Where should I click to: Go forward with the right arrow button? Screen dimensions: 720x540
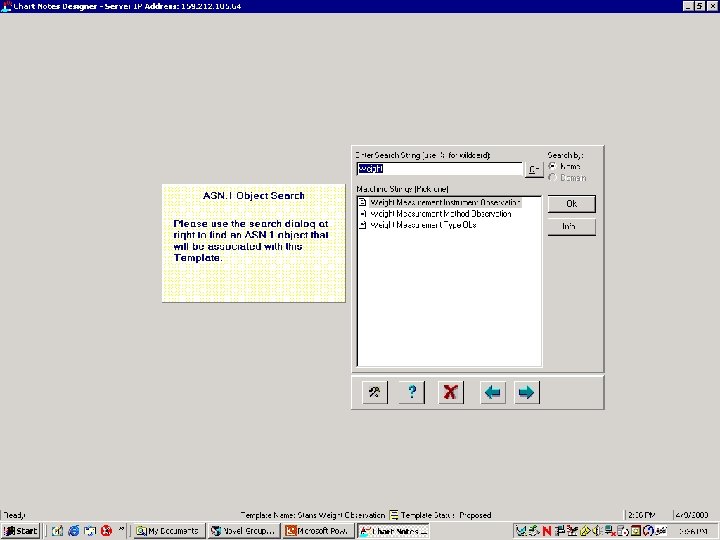coord(526,393)
